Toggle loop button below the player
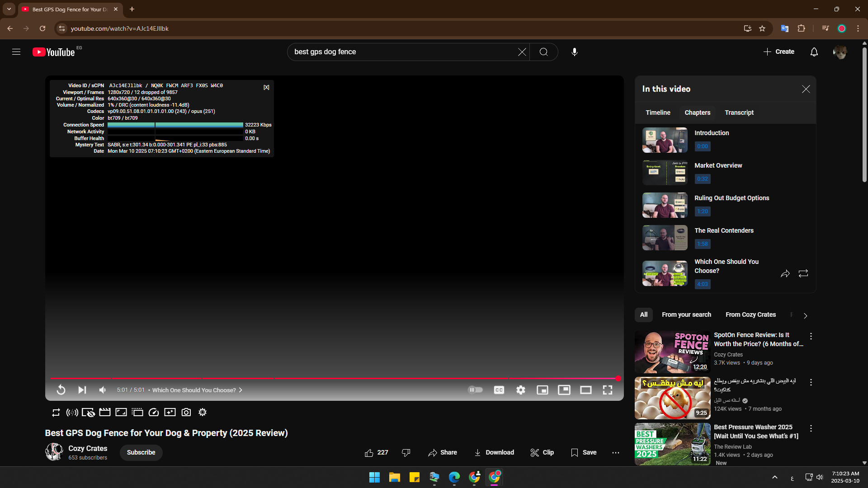This screenshot has width=868, height=488. [56, 412]
